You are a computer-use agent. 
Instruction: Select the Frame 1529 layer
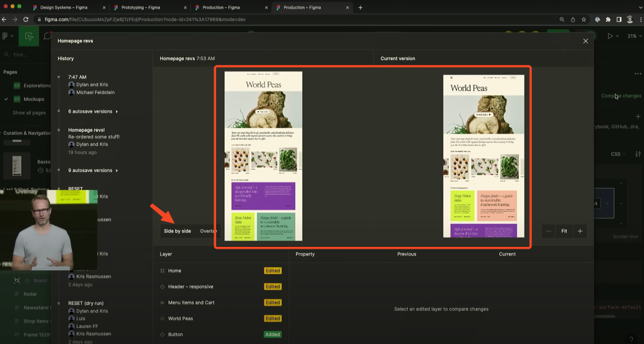36,335
